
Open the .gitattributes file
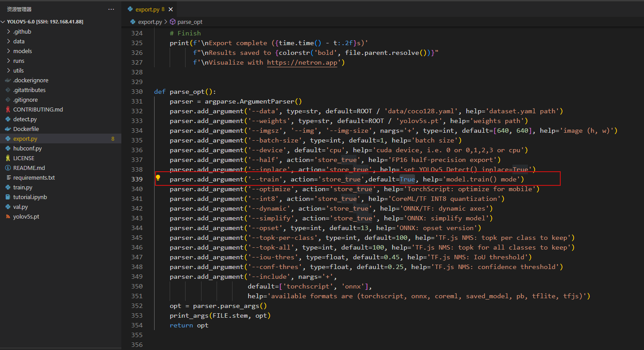click(61, 90)
